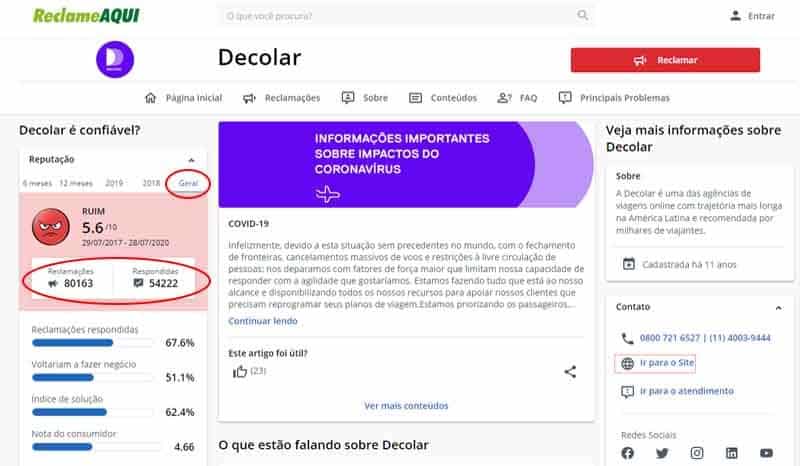Click the globe icon beside Ir para o Site
The width and height of the screenshot is (800, 466).
[x=627, y=363]
